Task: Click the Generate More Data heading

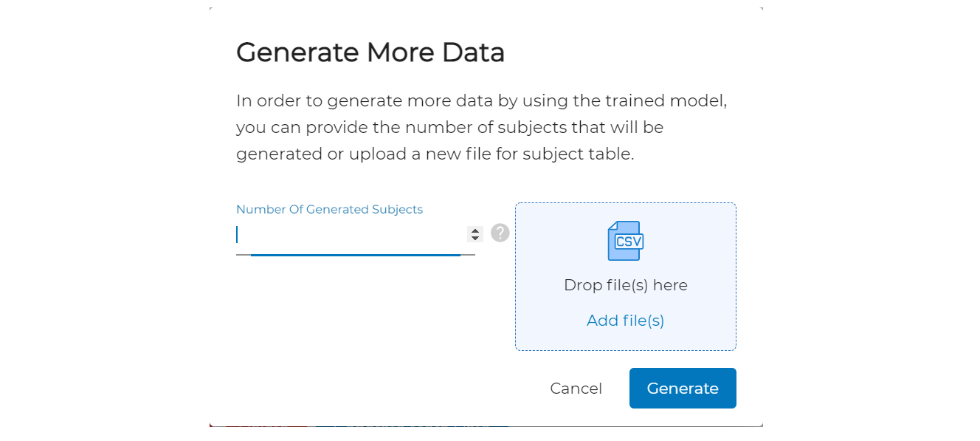Action: (370, 52)
